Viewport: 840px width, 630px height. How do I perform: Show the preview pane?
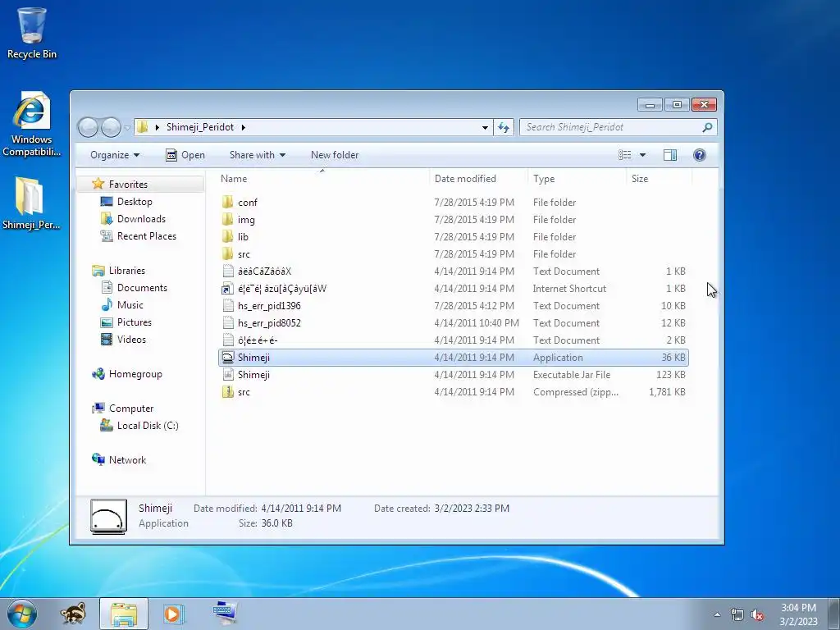point(669,155)
